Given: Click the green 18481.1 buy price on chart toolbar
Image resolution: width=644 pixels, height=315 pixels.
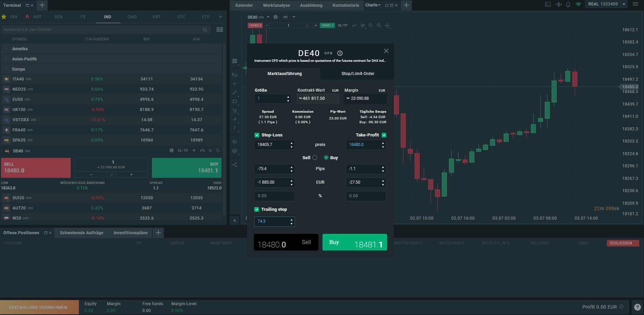Looking at the screenshot, I should (x=327, y=25).
